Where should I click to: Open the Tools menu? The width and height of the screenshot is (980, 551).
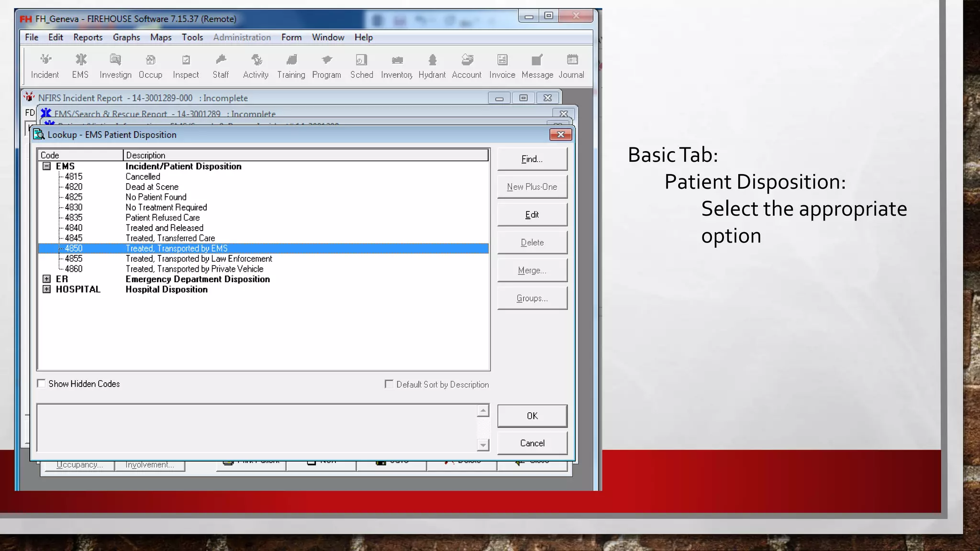pyautogui.click(x=192, y=37)
